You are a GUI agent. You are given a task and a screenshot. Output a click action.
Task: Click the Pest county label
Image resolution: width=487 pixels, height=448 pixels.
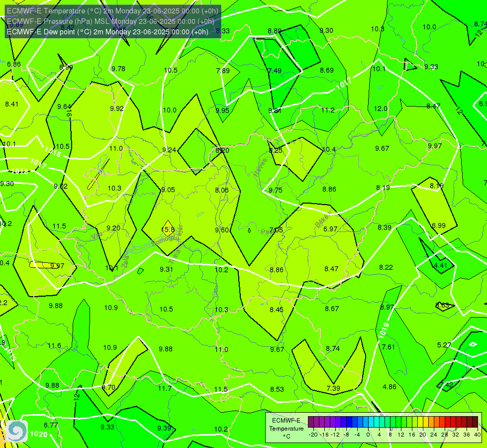coord(267,232)
